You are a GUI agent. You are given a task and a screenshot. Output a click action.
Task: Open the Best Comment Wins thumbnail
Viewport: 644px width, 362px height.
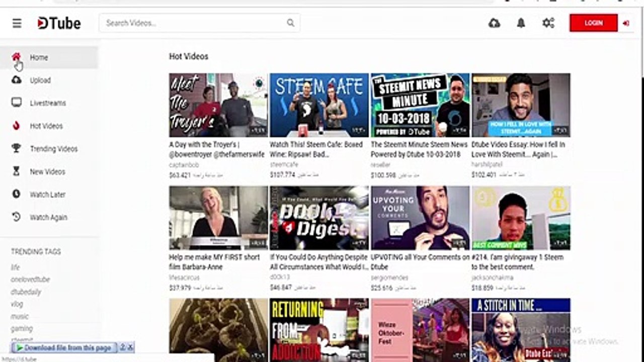click(x=521, y=218)
